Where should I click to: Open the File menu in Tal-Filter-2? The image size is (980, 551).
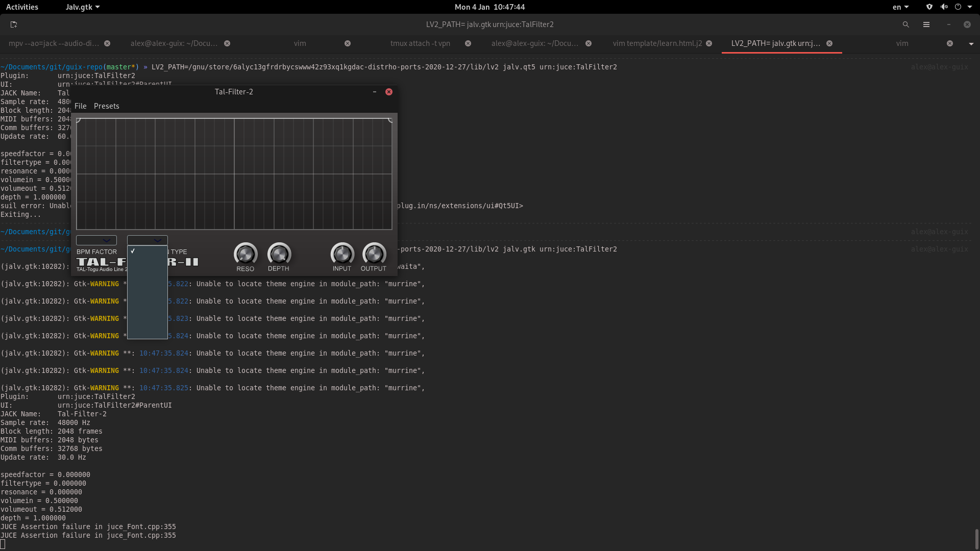click(x=80, y=106)
